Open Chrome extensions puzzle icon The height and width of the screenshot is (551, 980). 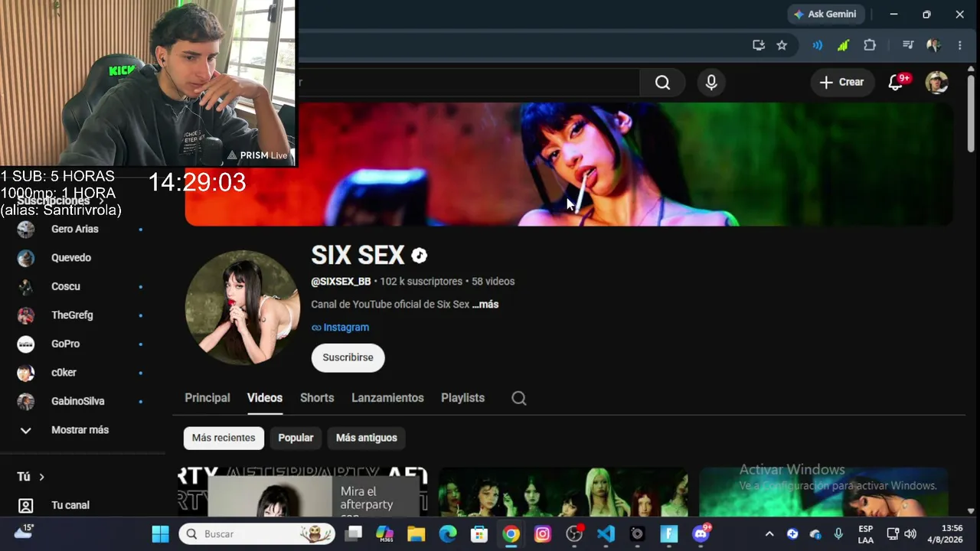[x=870, y=45]
